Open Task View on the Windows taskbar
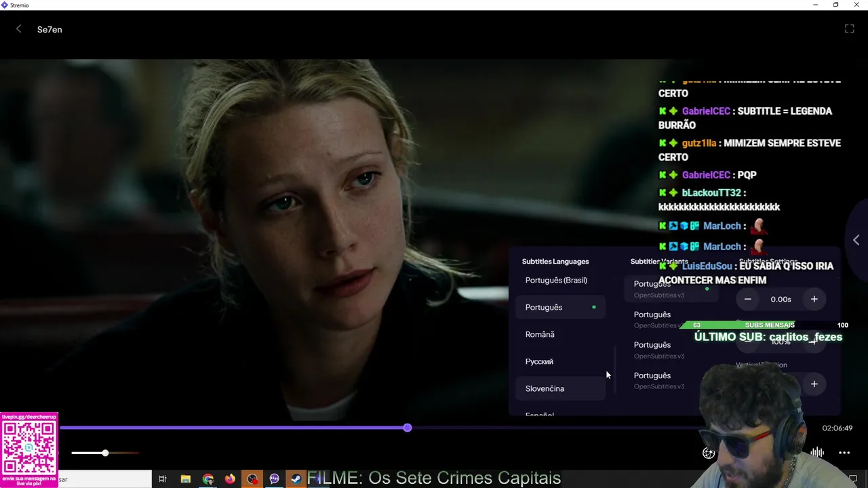868x488 pixels. (163, 479)
